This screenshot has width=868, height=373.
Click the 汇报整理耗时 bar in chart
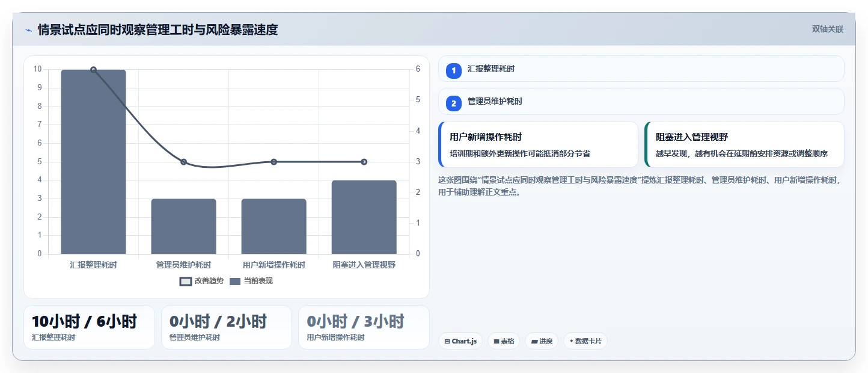click(x=93, y=162)
